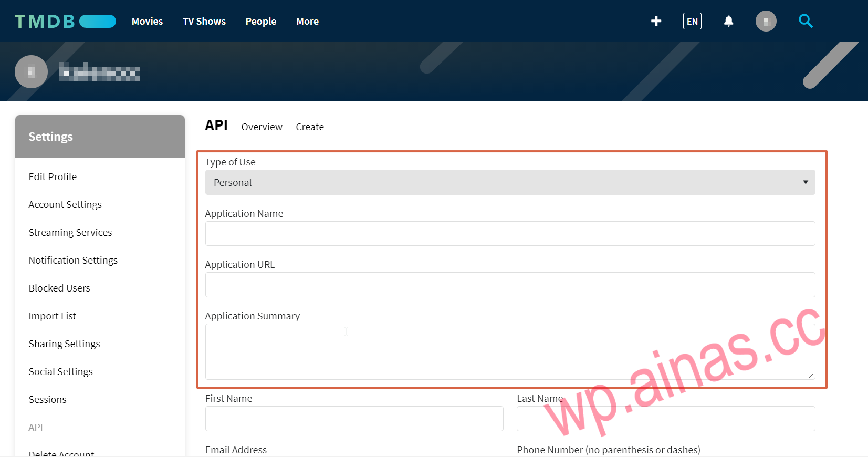868x457 pixels.
Task: Open the notifications bell
Action: [x=728, y=21]
